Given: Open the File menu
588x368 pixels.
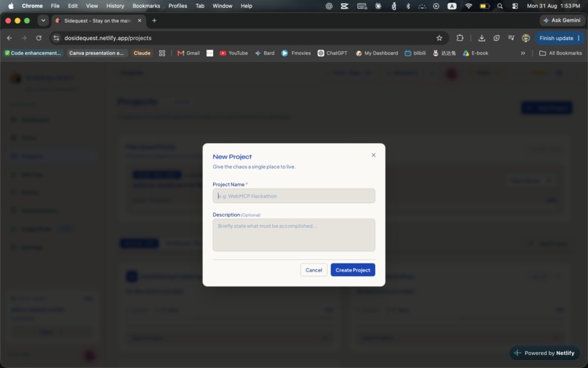Looking at the screenshot, I should coord(55,6).
